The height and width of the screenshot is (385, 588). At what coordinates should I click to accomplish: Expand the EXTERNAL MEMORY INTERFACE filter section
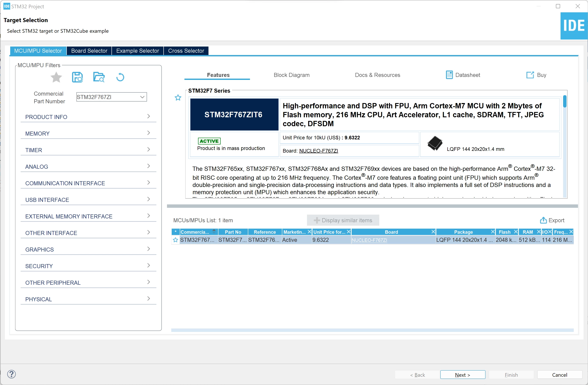(88, 216)
